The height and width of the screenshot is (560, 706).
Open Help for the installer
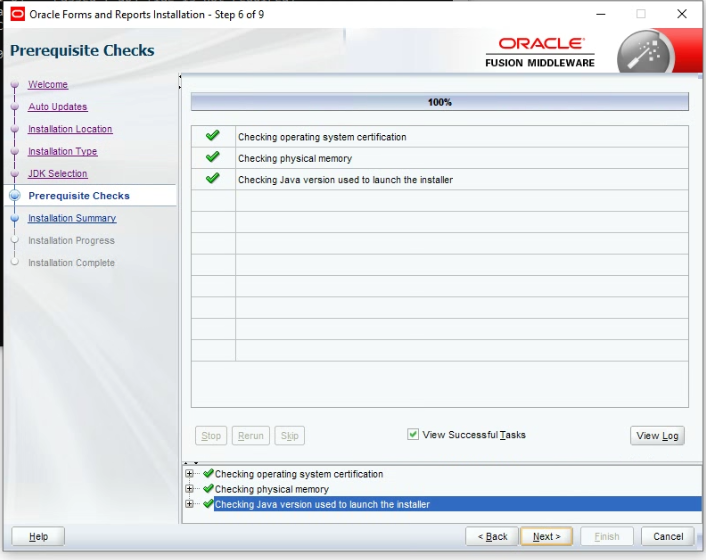point(38,536)
